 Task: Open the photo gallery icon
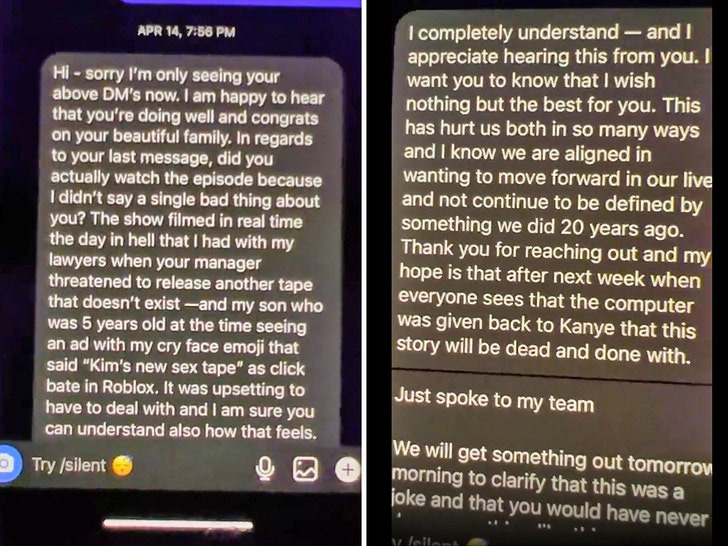coord(305,469)
